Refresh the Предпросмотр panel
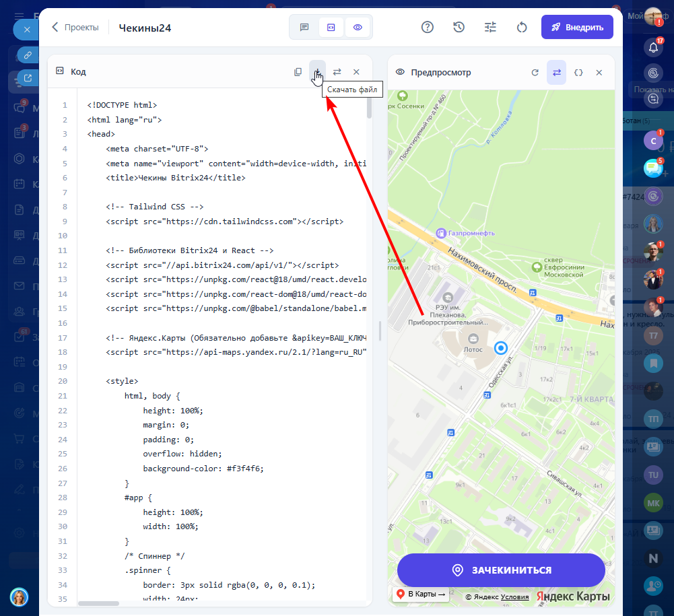The image size is (674, 616). click(535, 73)
